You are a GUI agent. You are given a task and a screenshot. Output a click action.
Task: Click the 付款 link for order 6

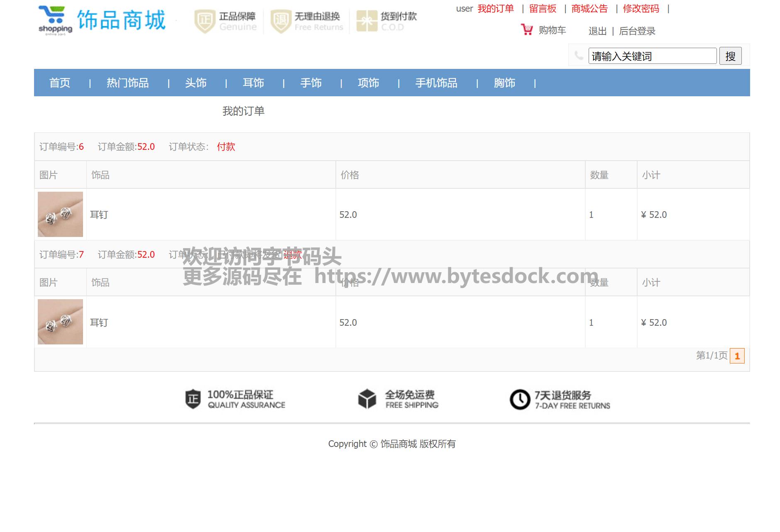(x=226, y=147)
